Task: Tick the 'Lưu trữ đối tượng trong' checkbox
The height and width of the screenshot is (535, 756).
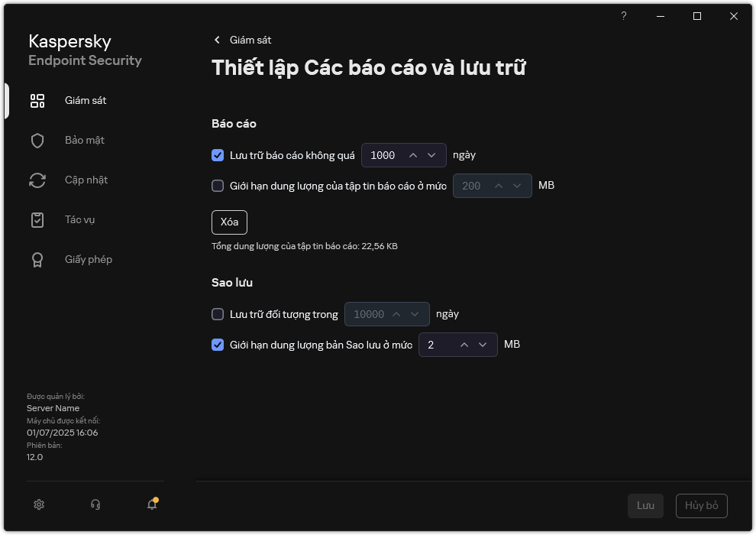Action: [x=218, y=314]
